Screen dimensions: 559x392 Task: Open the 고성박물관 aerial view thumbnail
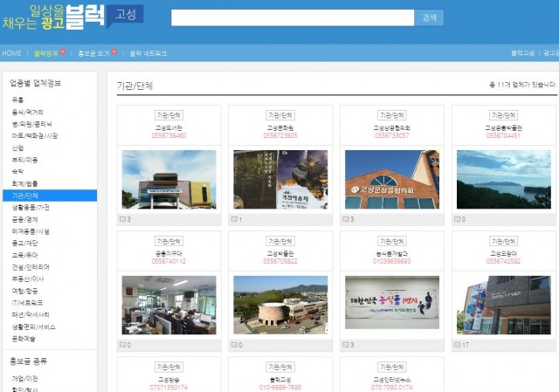[x=280, y=305]
